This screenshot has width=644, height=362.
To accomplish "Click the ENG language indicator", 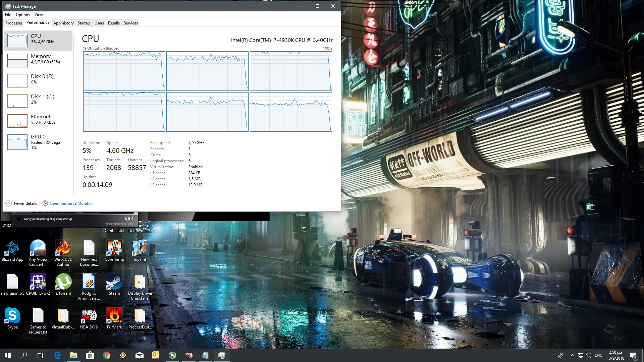I will click(598, 355).
